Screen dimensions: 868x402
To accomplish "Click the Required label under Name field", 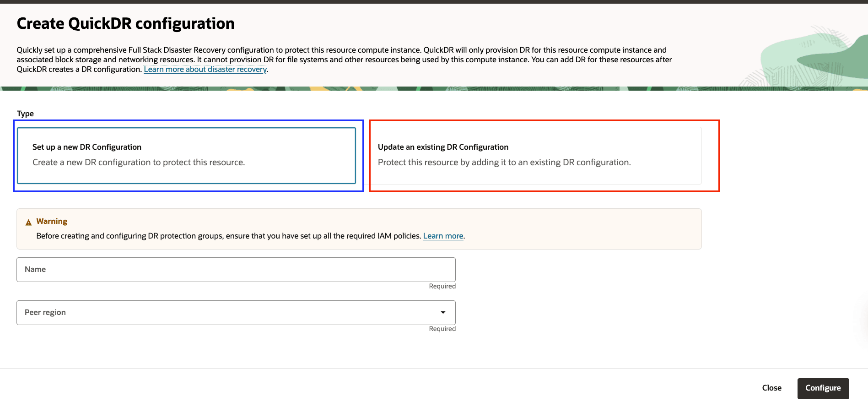I will (x=442, y=286).
